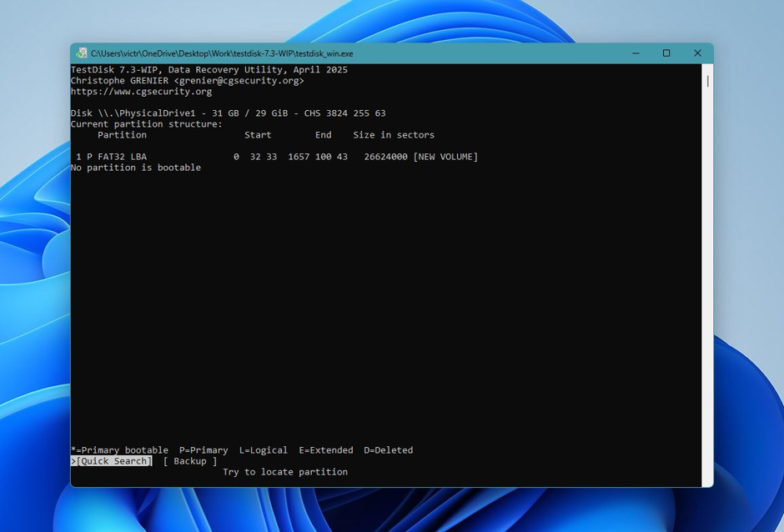Click the [NEW VOLUME] partition label
The image size is (784, 532).
coord(445,157)
